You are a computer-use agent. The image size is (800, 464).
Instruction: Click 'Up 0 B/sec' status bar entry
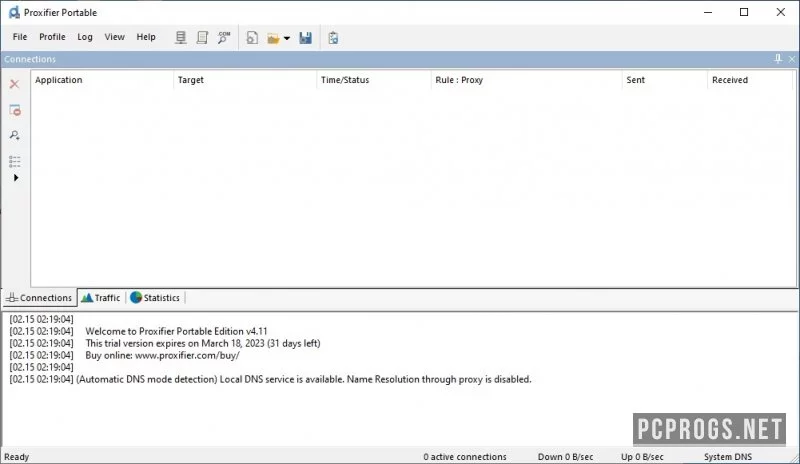642,457
